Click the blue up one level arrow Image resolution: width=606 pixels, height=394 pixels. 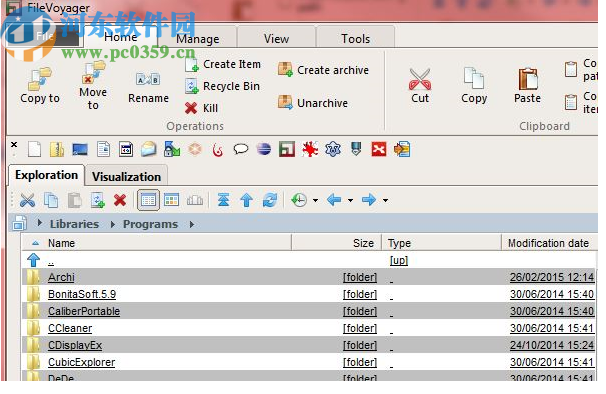pos(247,200)
